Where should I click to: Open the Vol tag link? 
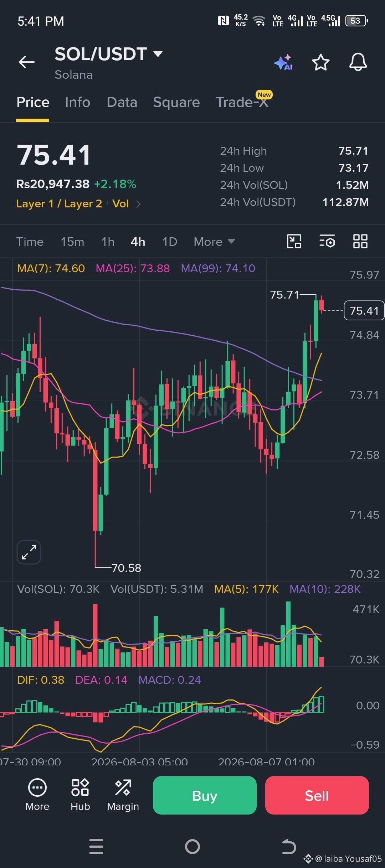(120, 204)
